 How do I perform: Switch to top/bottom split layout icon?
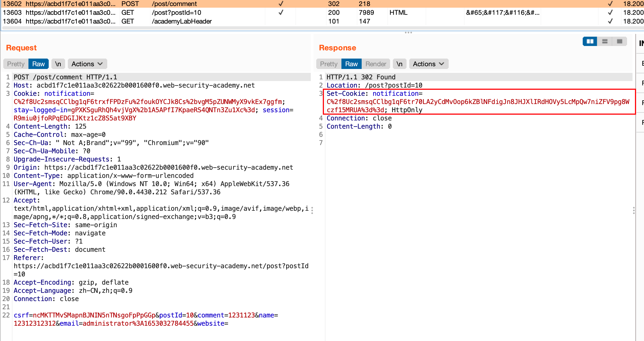pos(605,41)
